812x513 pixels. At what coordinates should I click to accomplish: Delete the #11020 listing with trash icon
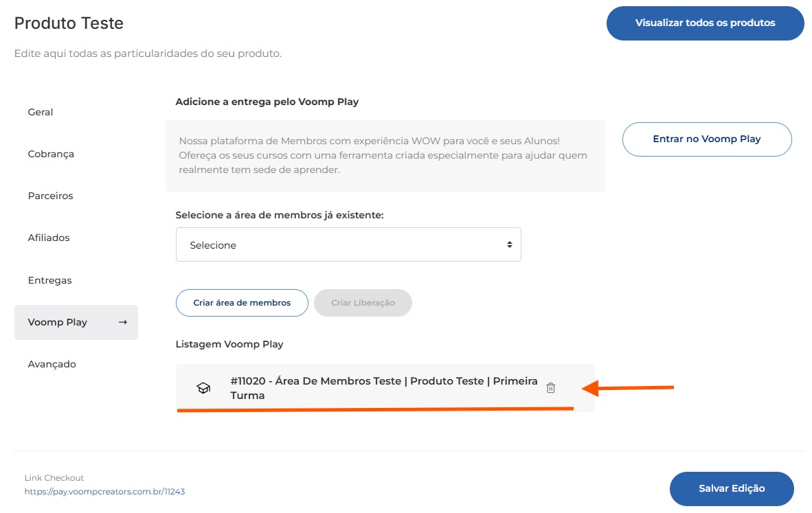click(550, 388)
